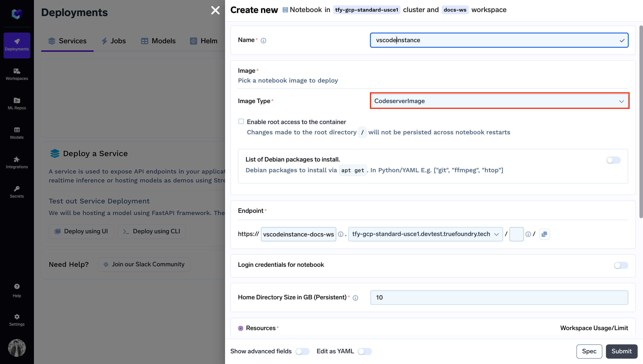Copy the endpoint URL with copy icon
The image size is (643, 364).
click(x=544, y=234)
